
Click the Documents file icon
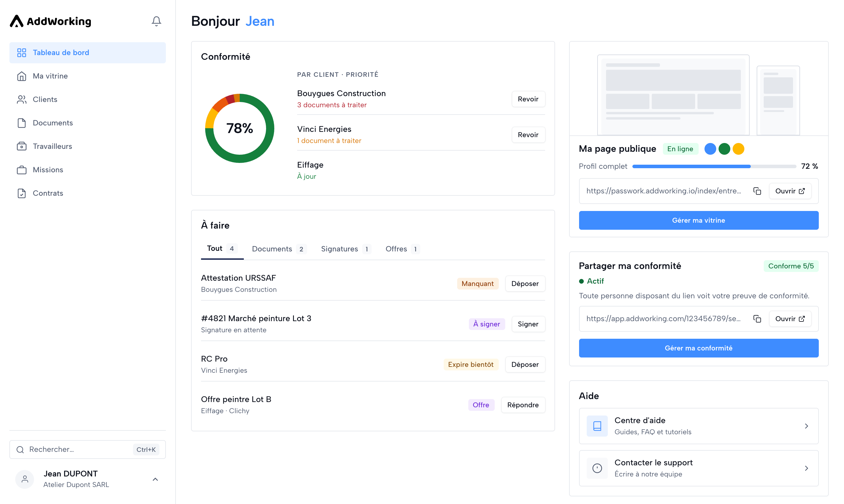pyautogui.click(x=22, y=123)
